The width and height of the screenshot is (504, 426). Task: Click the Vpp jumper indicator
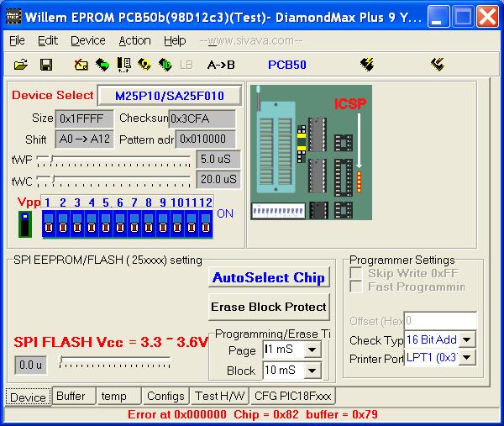tap(25, 224)
